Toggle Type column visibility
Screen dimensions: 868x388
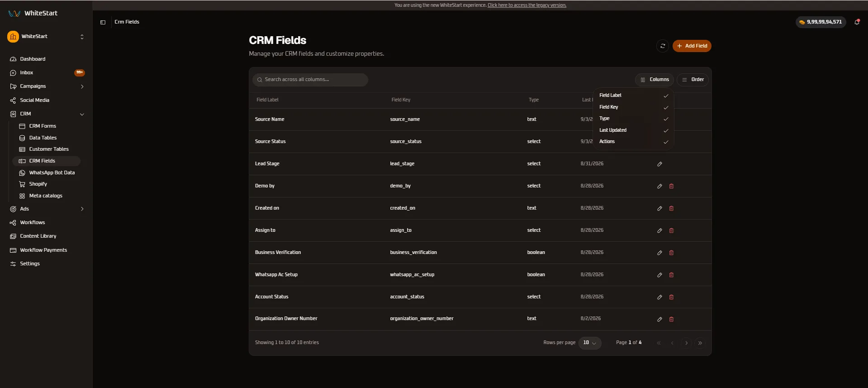(x=633, y=119)
